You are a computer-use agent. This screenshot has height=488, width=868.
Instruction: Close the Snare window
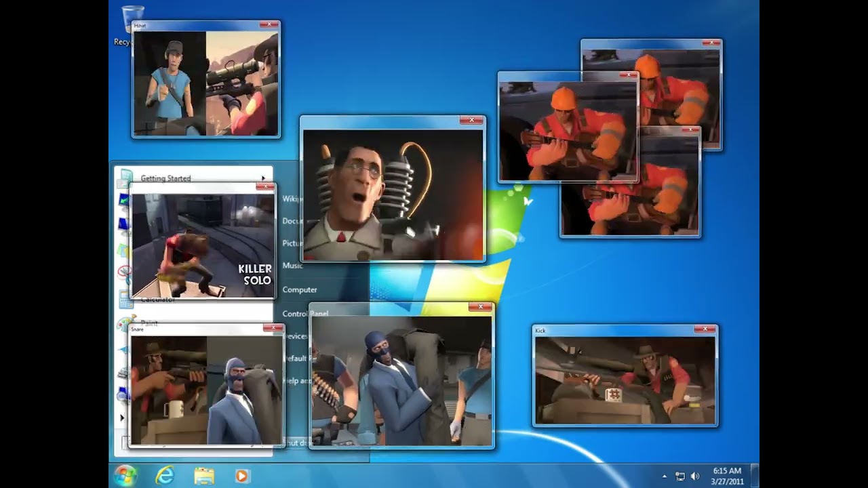pyautogui.click(x=273, y=328)
